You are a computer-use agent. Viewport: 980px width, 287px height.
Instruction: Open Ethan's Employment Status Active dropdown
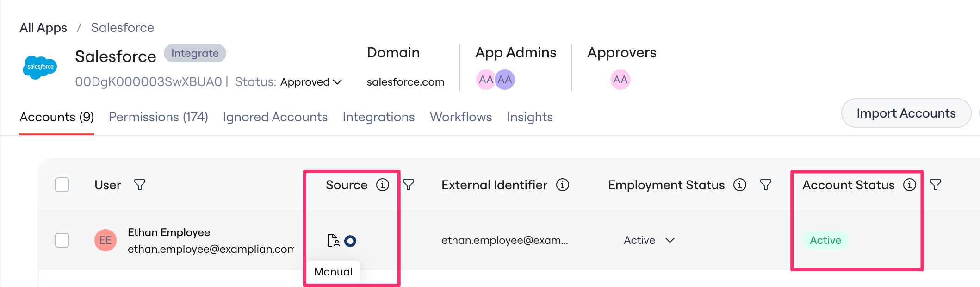(649, 240)
